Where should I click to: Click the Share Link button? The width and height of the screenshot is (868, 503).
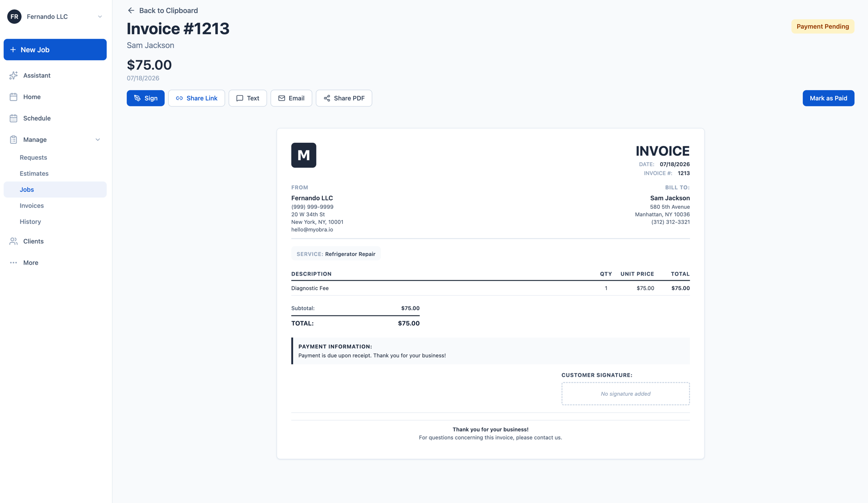pyautogui.click(x=197, y=98)
